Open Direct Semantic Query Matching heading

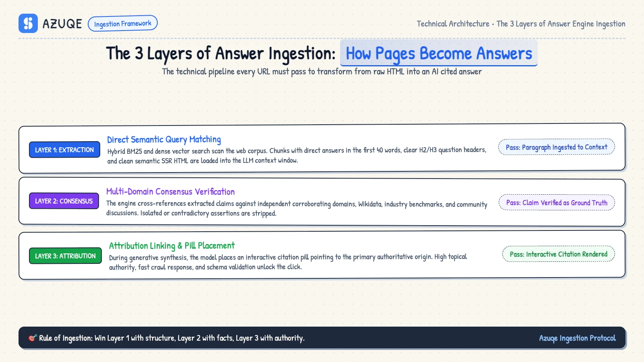tap(164, 140)
